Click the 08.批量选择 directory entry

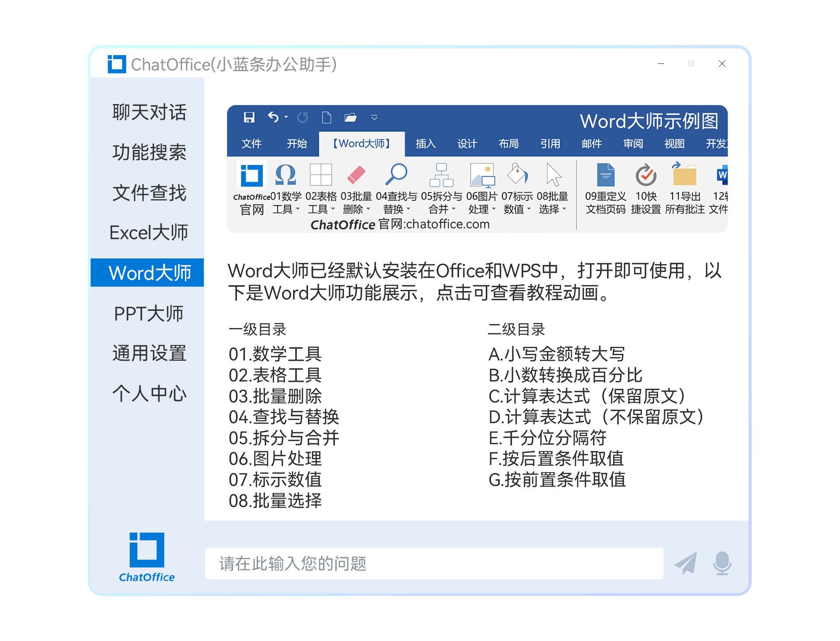pos(275,501)
